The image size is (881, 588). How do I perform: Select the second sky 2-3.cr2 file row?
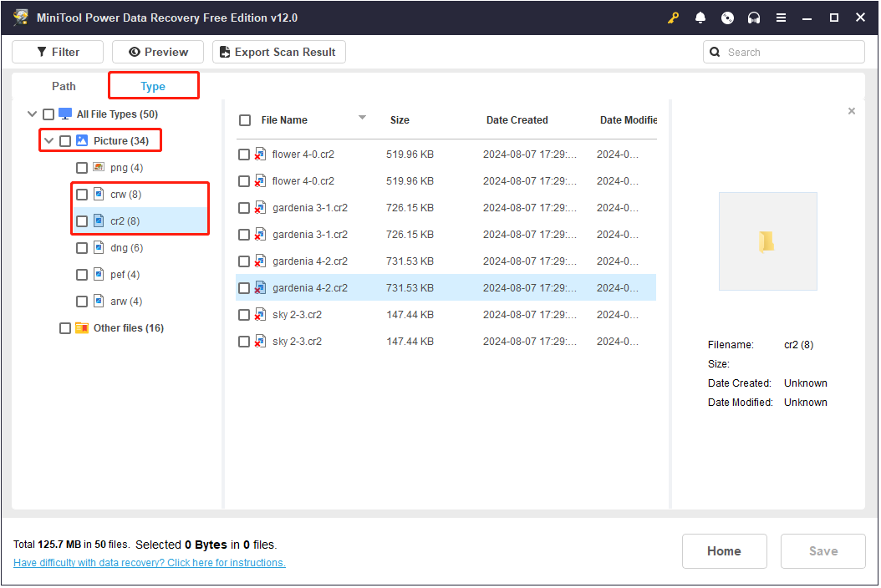446,342
